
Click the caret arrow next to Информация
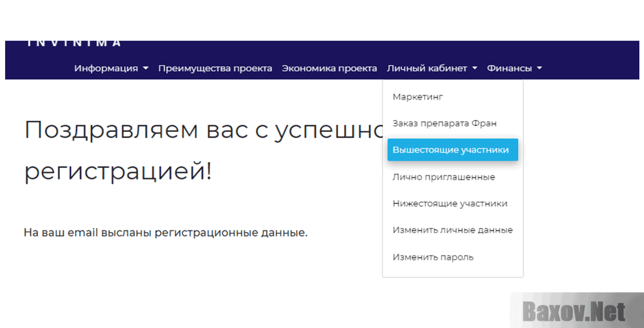click(x=146, y=69)
